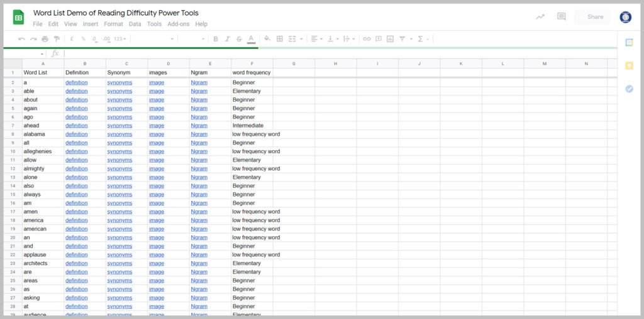Insert a comment using toolbar icon
This screenshot has height=319, width=644.
tap(379, 39)
